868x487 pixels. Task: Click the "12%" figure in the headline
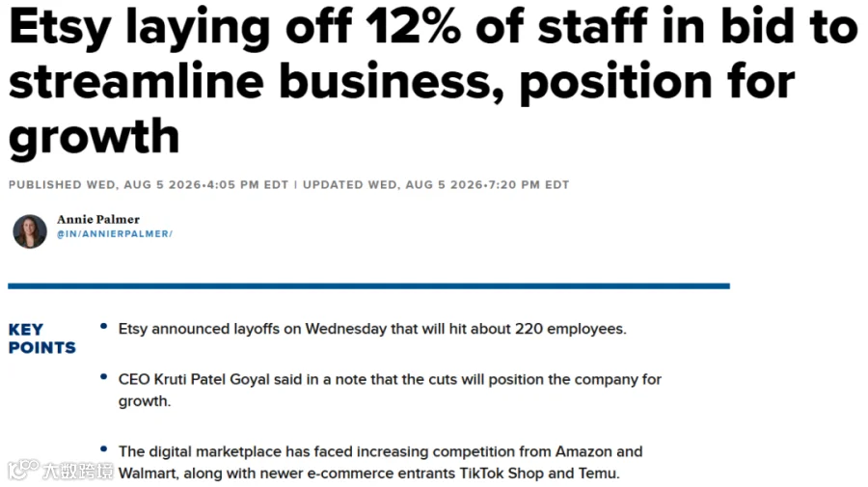pyautogui.click(x=413, y=27)
